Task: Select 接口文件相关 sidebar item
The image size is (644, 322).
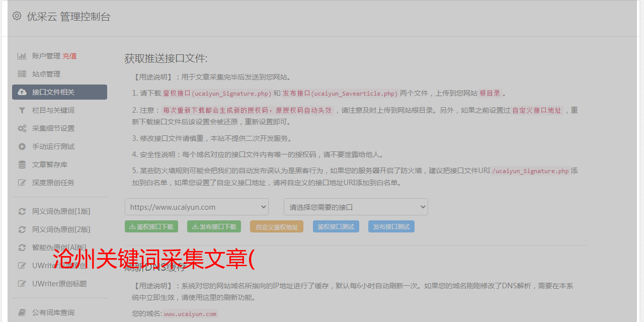Action: pyautogui.click(x=59, y=92)
